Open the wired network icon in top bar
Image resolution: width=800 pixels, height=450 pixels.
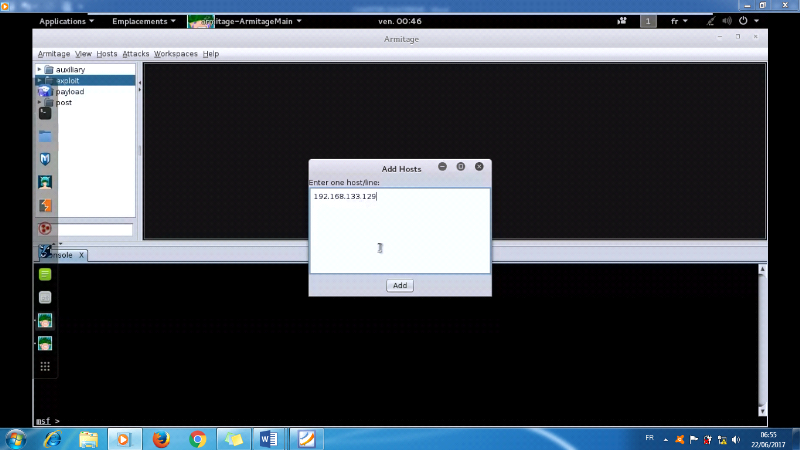pos(711,21)
